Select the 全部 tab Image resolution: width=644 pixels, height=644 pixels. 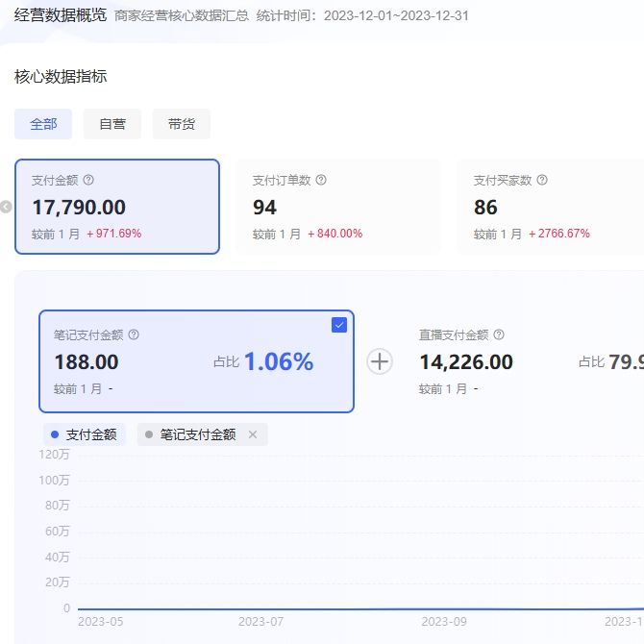pos(43,124)
